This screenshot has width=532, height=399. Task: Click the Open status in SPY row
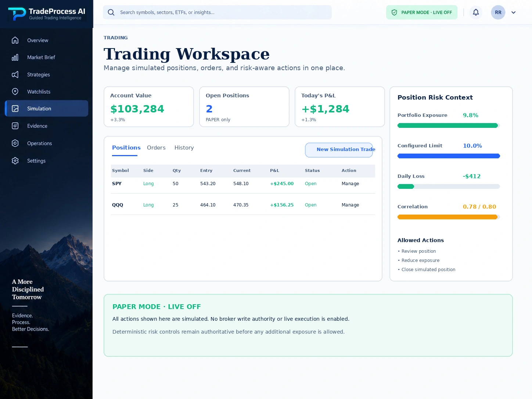[x=310, y=184]
